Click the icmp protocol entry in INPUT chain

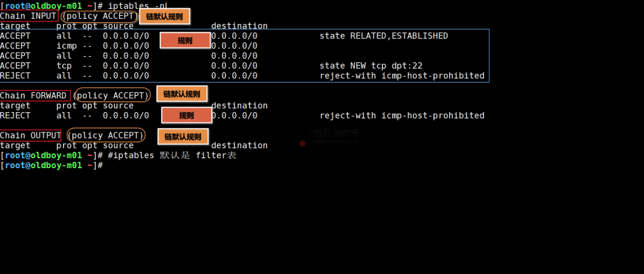[67, 46]
